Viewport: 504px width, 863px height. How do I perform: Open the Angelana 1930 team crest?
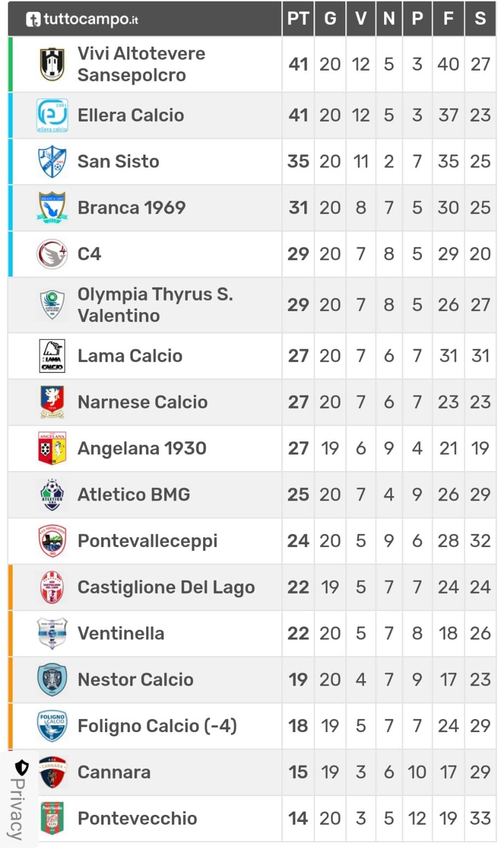(x=53, y=448)
